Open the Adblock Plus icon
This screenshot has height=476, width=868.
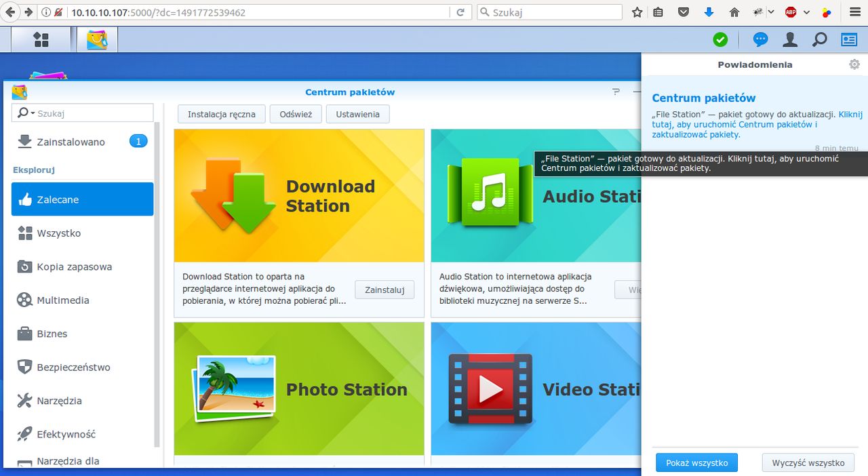(791, 12)
